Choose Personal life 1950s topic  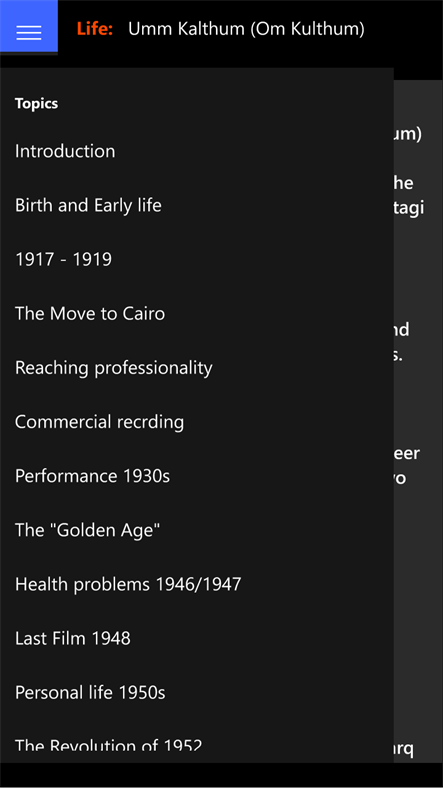tap(90, 693)
